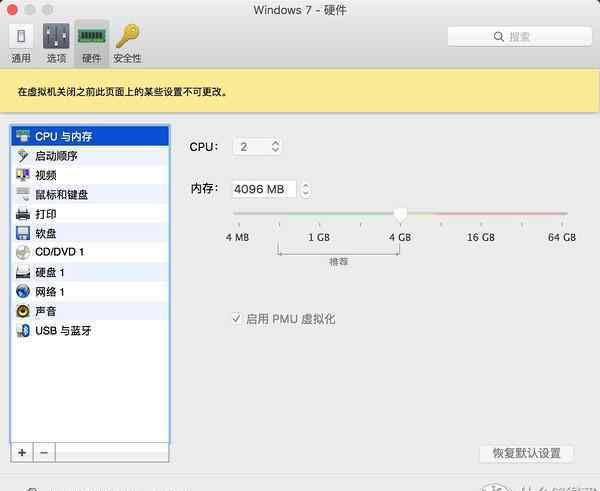Click the 64 GB slider label

point(562,237)
